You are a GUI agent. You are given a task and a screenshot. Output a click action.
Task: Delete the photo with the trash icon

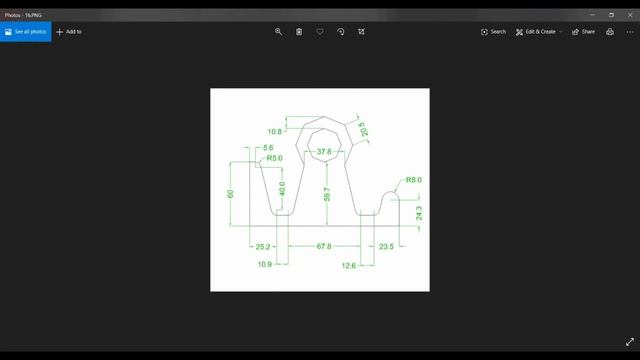[299, 31]
